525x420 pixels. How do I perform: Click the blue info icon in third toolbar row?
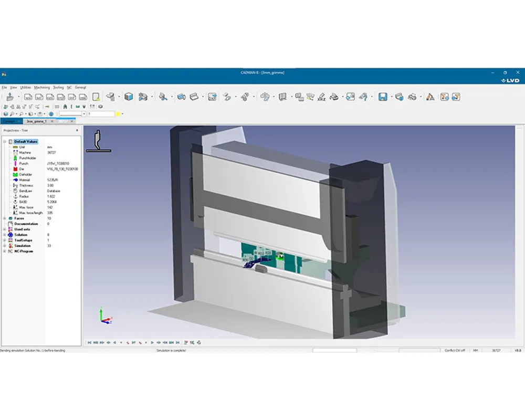(x=51, y=114)
